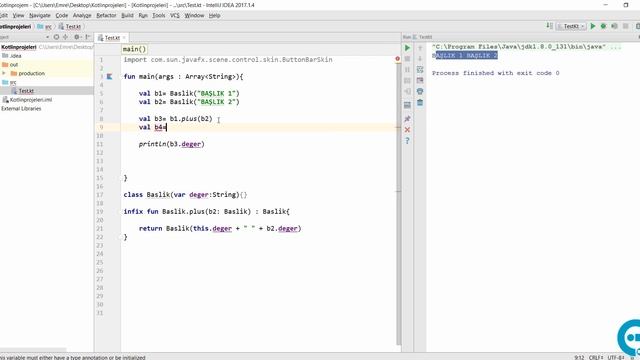Toggle scroll to end of console

pos(420,80)
